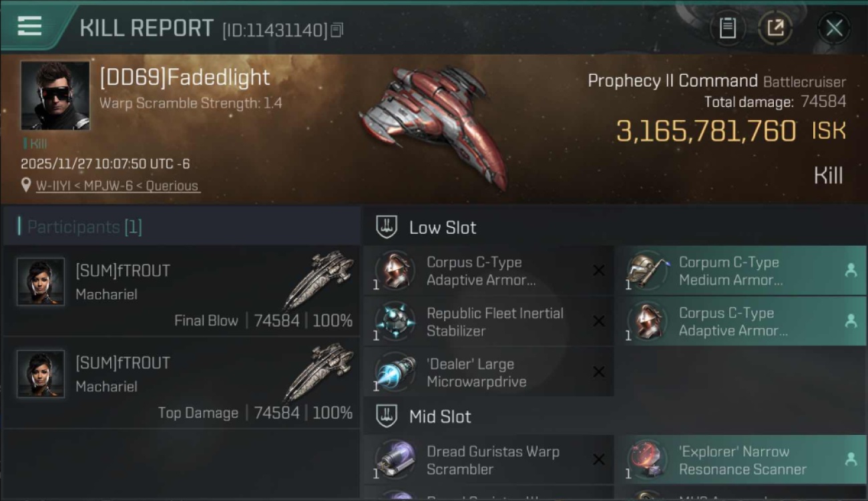Open fTROUT Top Damage participant entry
Image resolution: width=868 pixels, height=501 pixels.
pyautogui.click(x=182, y=383)
